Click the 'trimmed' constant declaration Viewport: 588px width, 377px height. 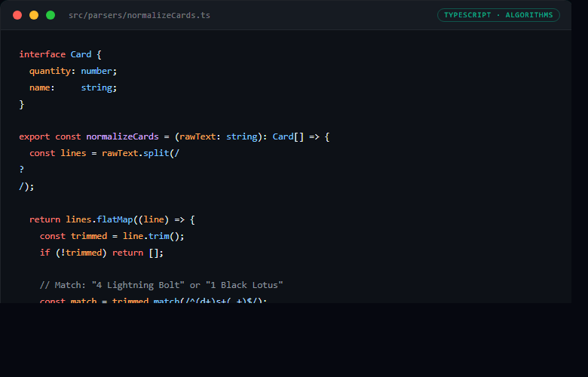[x=89, y=236]
